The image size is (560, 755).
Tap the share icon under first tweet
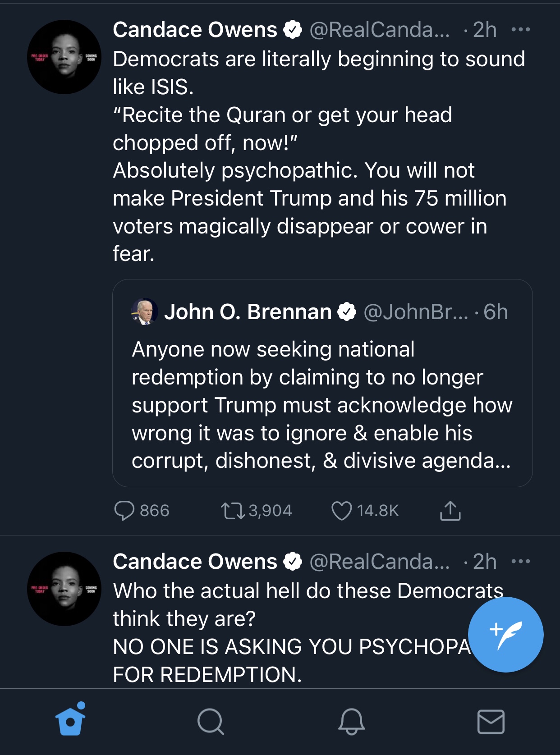coord(450,511)
